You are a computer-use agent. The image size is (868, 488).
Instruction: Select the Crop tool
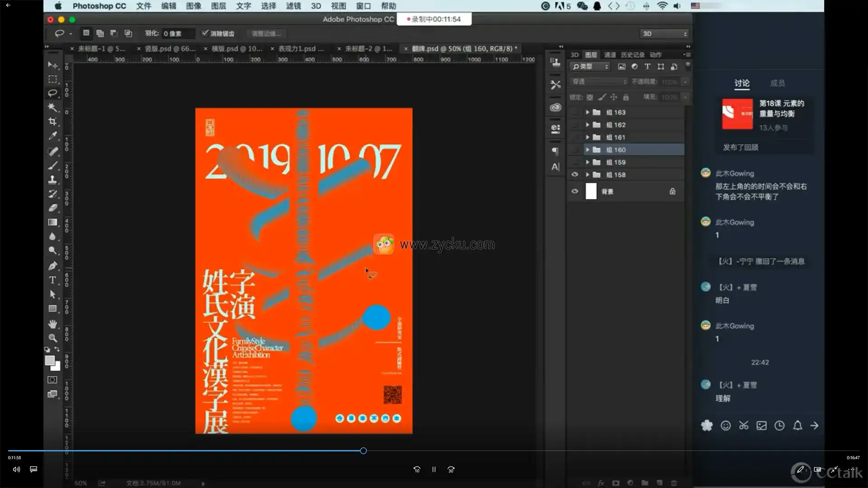point(53,122)
